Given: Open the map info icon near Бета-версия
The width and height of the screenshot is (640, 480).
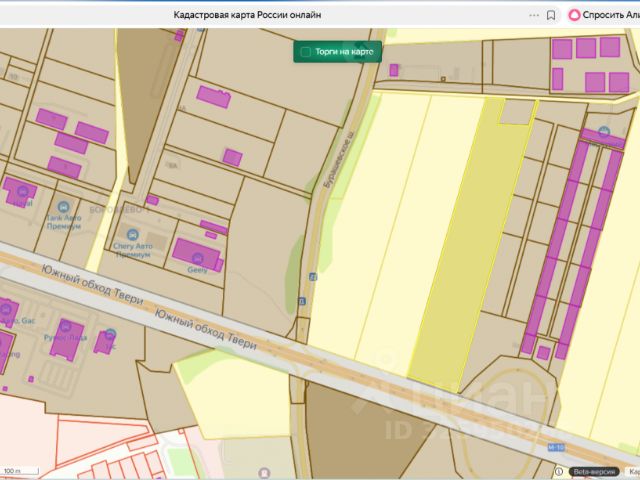Looking at the screenshot, I should tap(560, 470).
